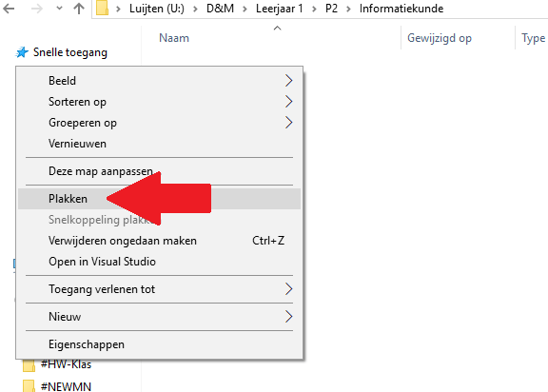548x392 pixels.
Task: Open the Beeld submenu
Action: tap(160, 81)
